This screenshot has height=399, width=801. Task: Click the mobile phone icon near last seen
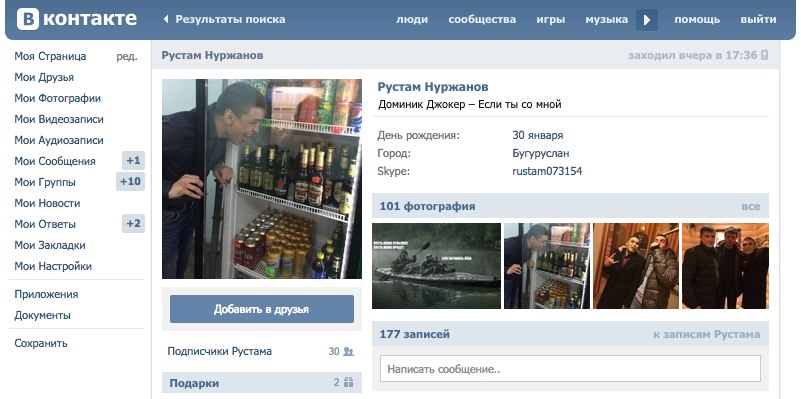click(765, 55)
